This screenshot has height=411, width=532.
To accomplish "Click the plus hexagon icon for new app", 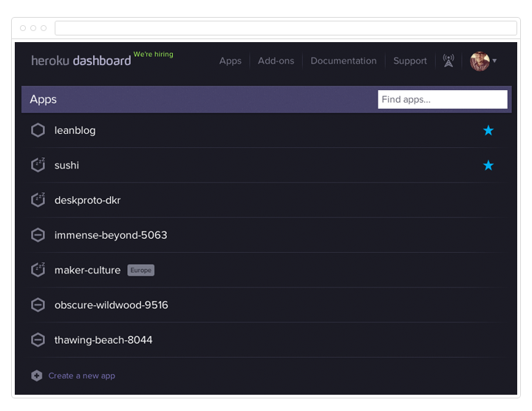I will [37, 376].
